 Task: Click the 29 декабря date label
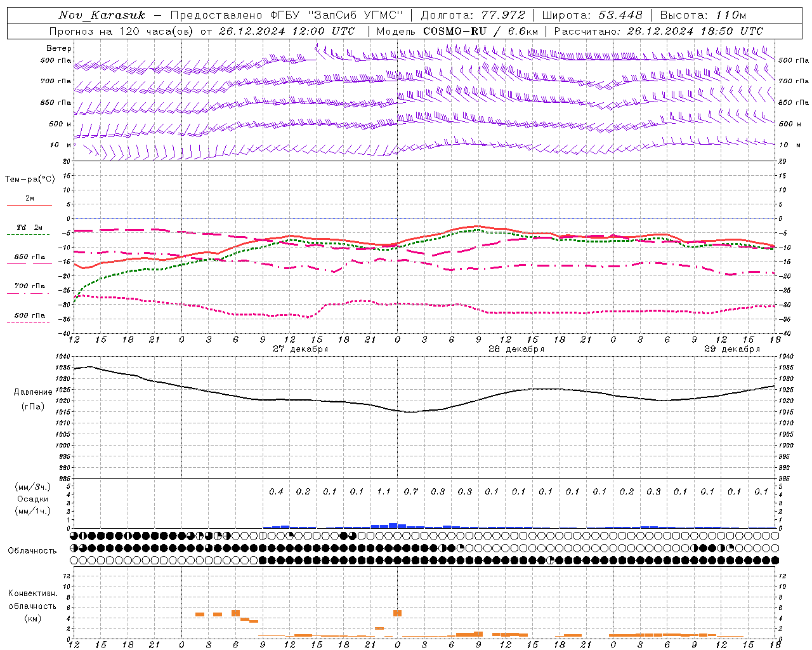click(731, 349)
